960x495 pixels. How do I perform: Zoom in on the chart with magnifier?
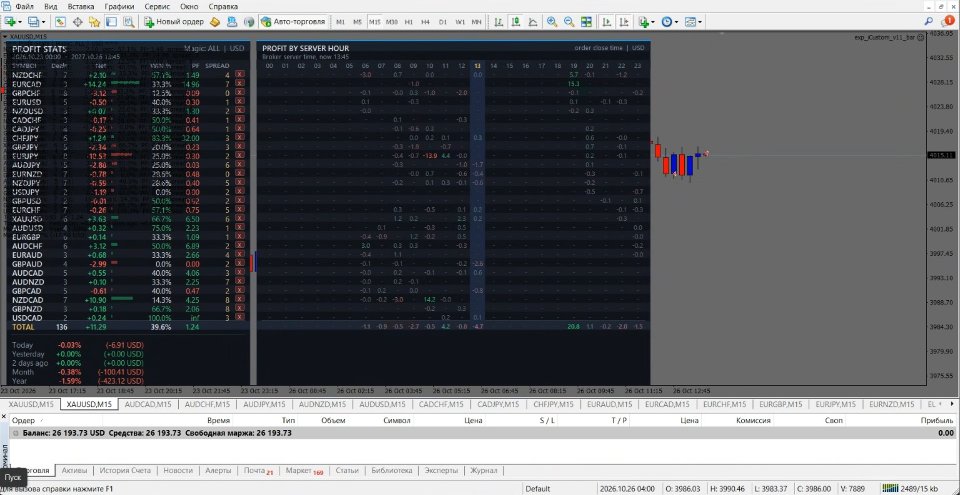click(552, 21)
